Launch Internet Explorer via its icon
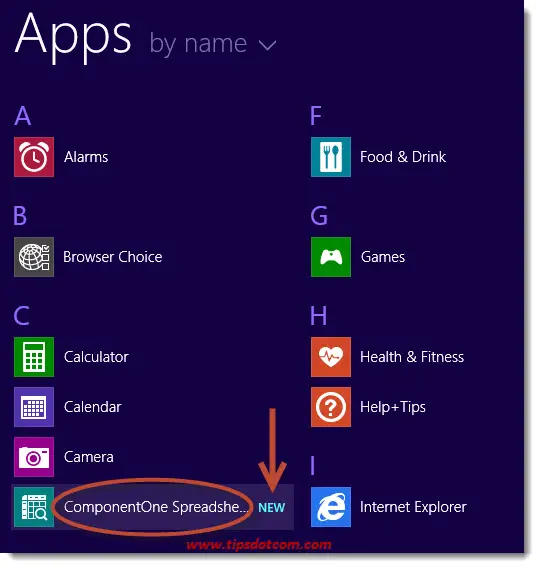Image resolution: width=539 pixels, height=568 pixels. point(331,507)
